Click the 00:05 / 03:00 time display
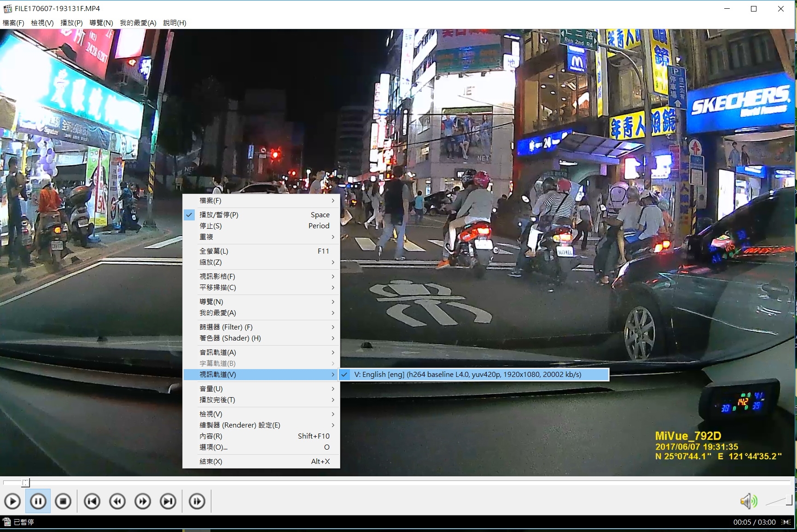 pos(754,522)
